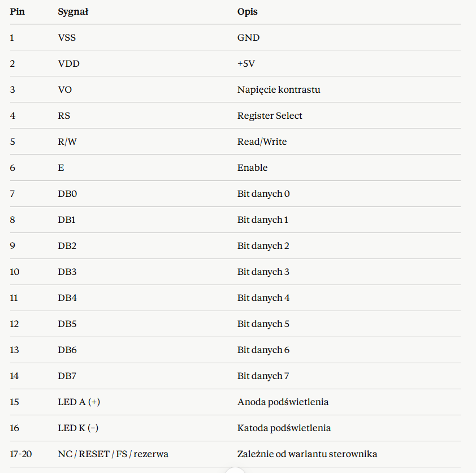Click the +5V description text

click(x=246, y=64)
